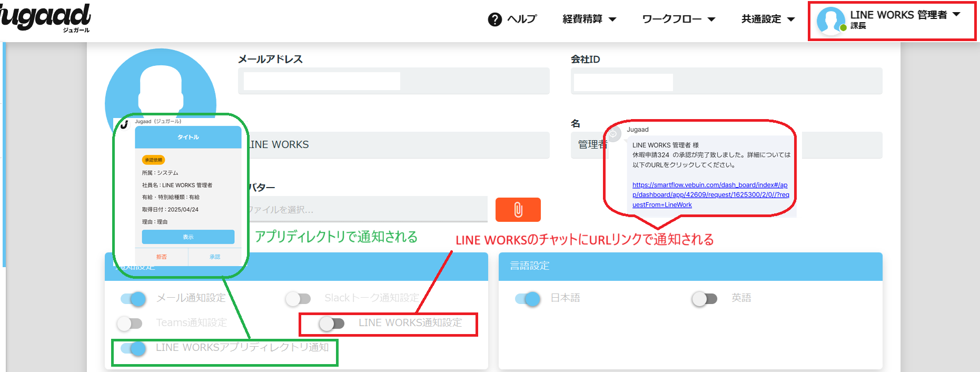Expand the ワークフロー dropdown menu
Viewport: 980px width, 372px height.
click(x=678, y=19)
